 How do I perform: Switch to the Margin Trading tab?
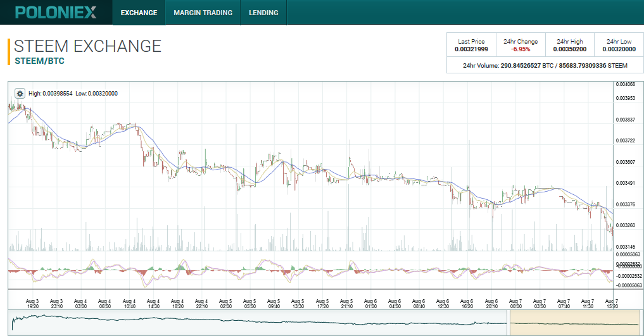click(203, 13)
